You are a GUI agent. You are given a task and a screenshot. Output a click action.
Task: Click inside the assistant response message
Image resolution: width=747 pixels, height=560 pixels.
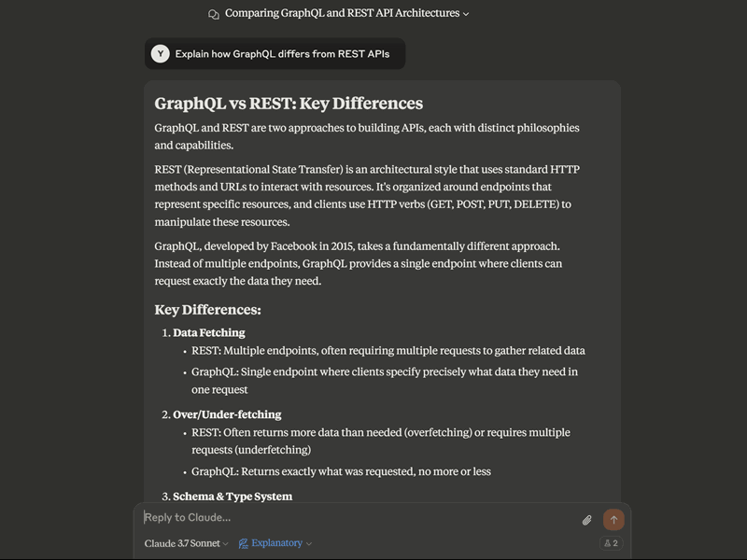point(373,261)
